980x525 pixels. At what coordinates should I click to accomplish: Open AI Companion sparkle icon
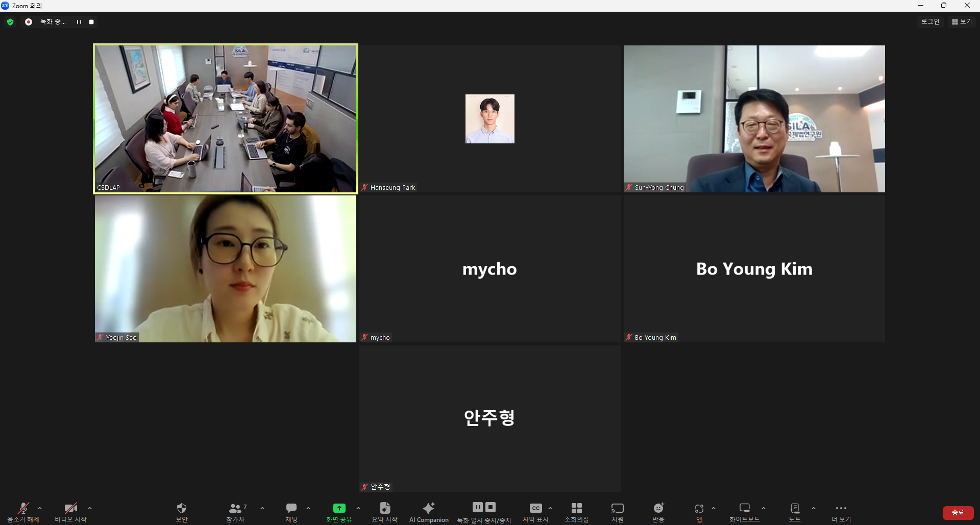pos(429,508)
